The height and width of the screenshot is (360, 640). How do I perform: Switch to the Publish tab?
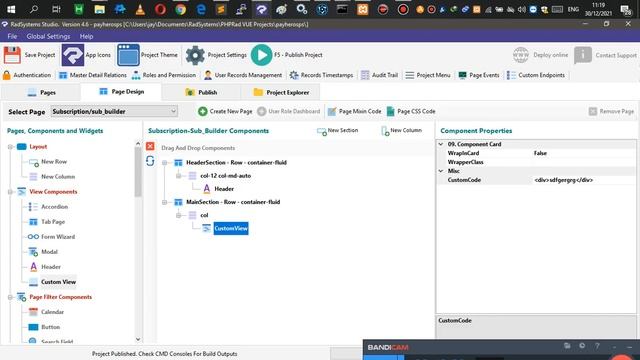(x=201, y=92)
